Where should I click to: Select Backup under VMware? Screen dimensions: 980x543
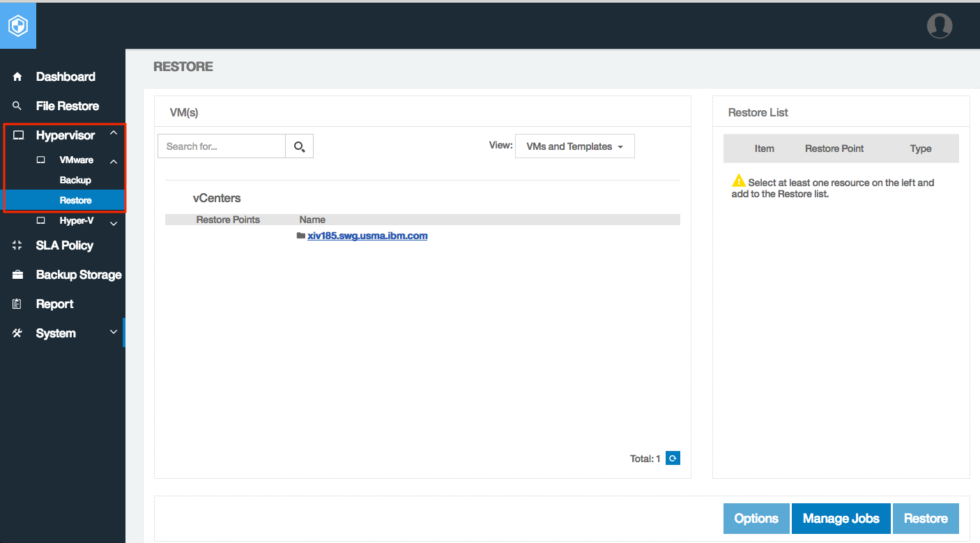click(75, 180)
